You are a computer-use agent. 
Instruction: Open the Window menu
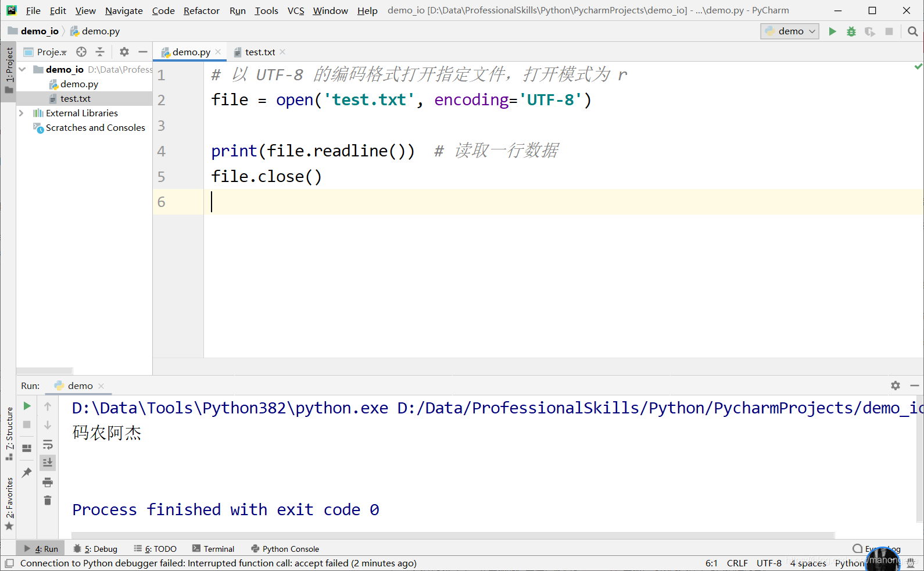(x=330, y=10)
